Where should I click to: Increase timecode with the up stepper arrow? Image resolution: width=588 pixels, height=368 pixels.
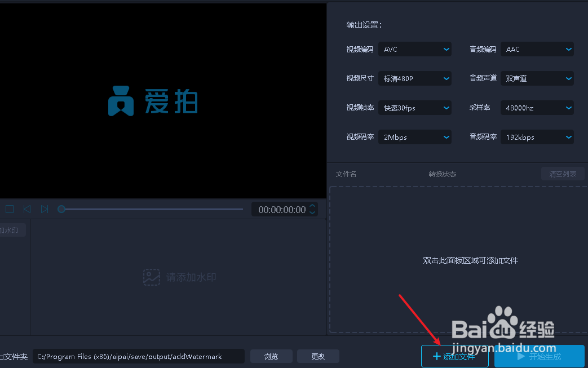click(x=312, y=206)
